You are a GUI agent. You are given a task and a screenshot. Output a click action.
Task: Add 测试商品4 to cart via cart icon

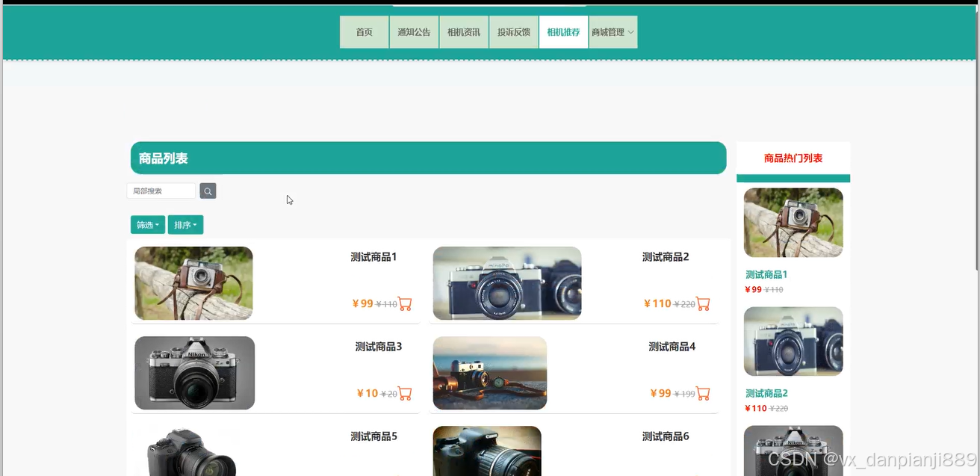point(703,394)
